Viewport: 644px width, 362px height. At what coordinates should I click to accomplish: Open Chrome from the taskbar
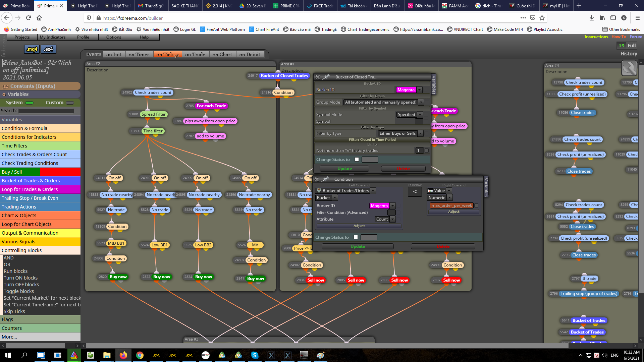[140, 355]
